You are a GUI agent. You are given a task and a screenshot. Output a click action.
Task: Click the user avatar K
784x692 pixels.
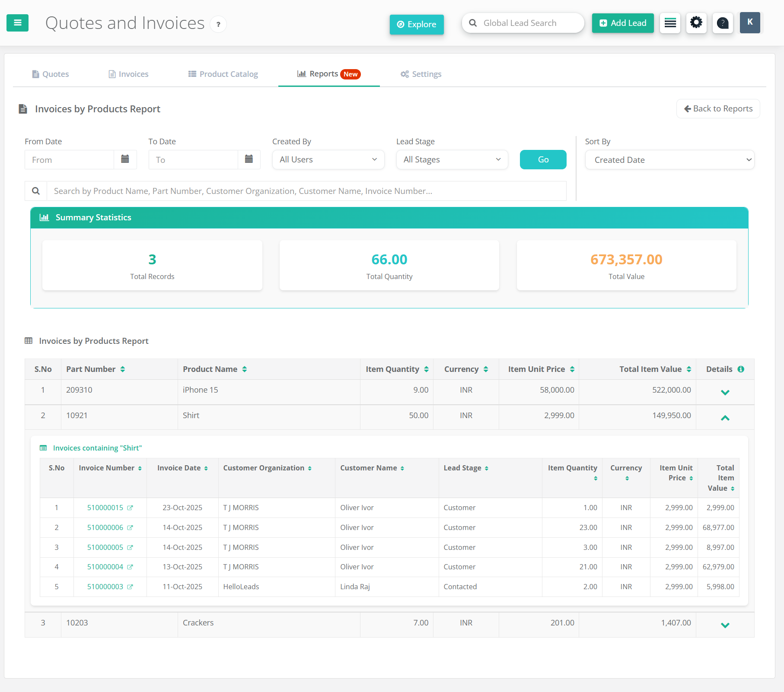click(750, 23)
